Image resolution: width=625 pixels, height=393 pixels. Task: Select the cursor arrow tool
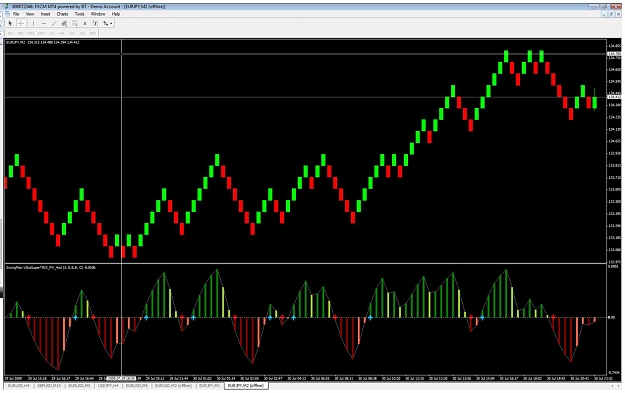[10, 24]
